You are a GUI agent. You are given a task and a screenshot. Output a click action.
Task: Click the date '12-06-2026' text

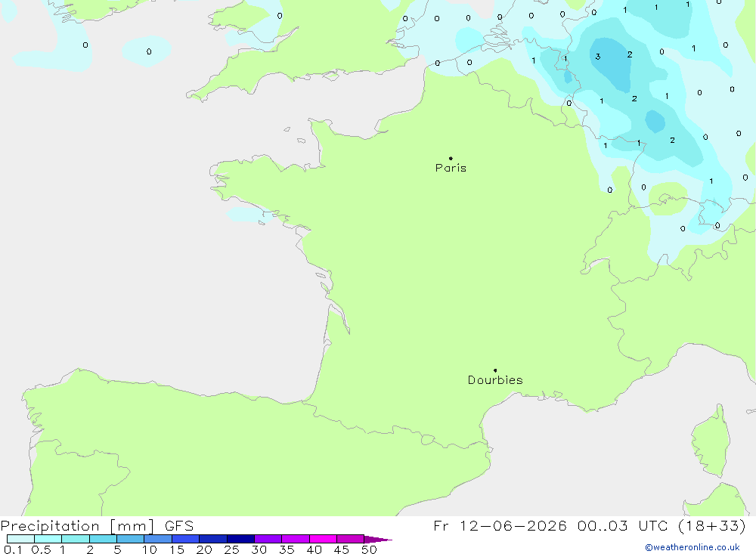point(513,526)
